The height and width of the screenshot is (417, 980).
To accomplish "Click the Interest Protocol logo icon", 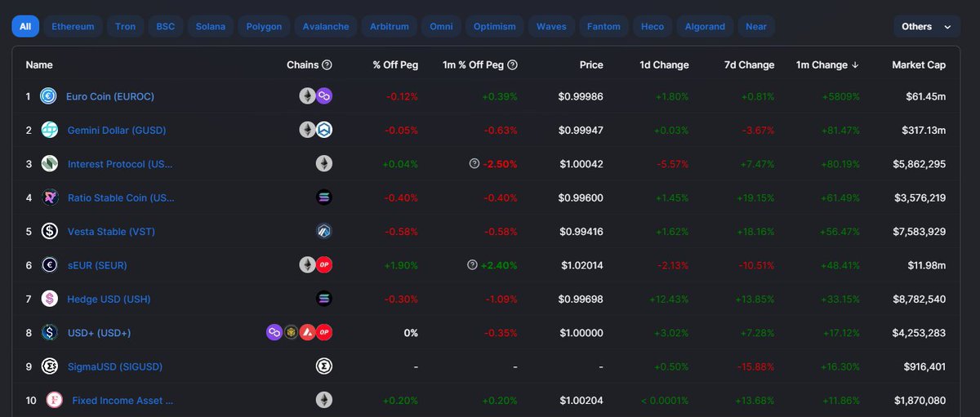I will 50,163.
